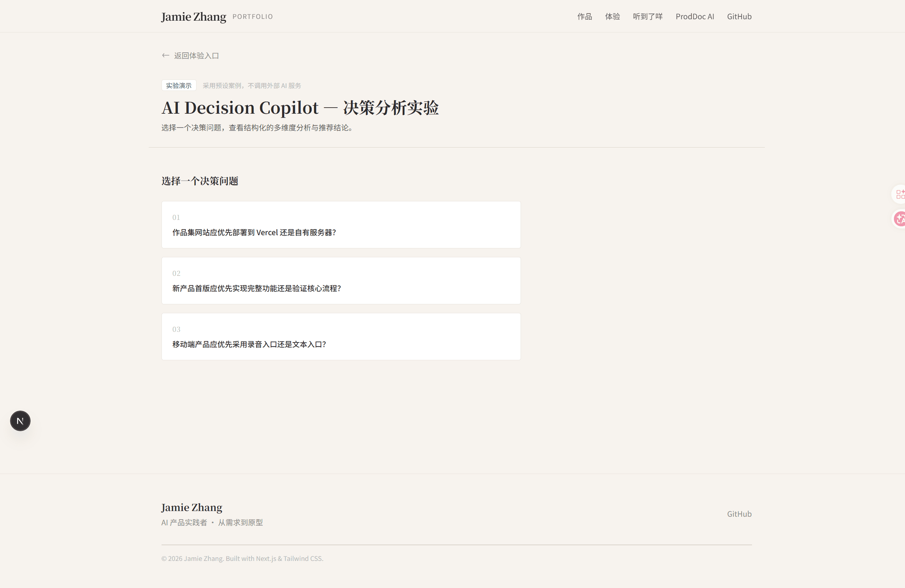
Task: Click the 采用预设案例 note text
Action: coord(252,86)
